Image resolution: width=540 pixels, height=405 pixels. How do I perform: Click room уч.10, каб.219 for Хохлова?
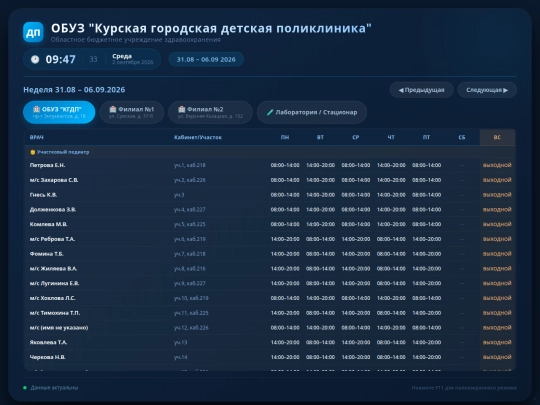pyautogui.click(x=191, y=299)
